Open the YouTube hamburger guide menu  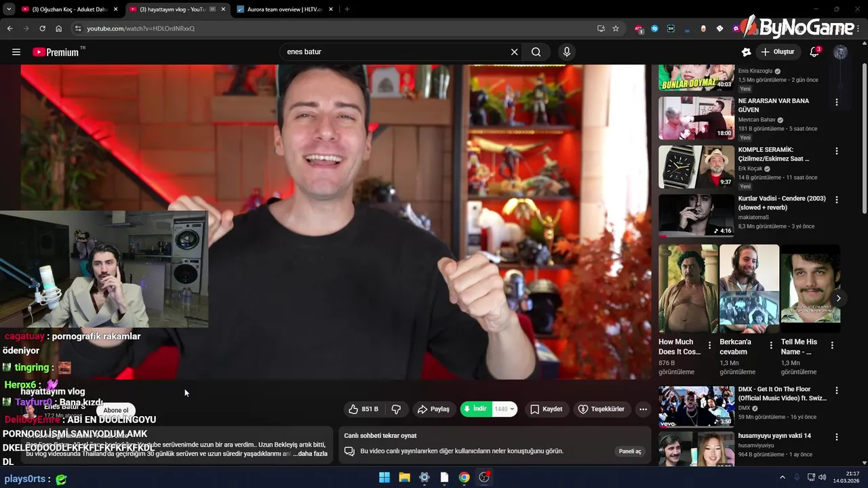(16, 52)
